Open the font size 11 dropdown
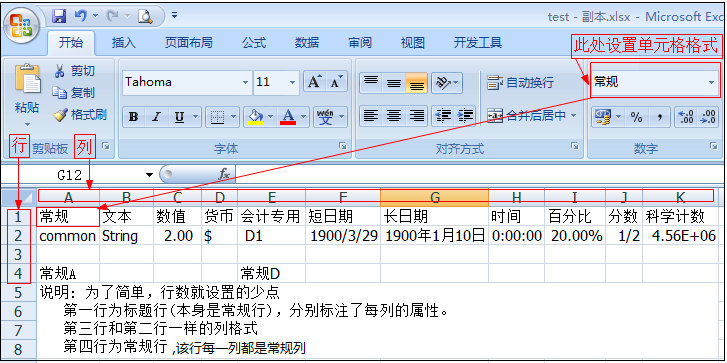The image size is (727, 363). click(293, 83)
